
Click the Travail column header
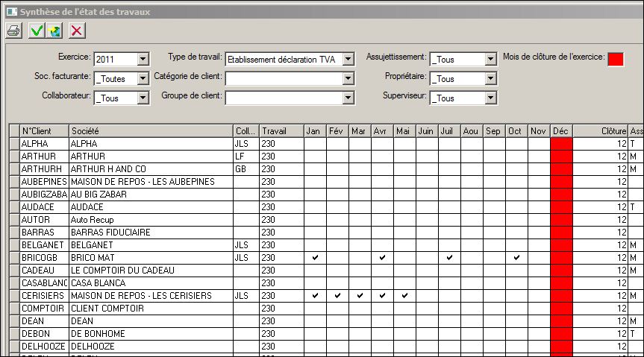coord(281,131)
